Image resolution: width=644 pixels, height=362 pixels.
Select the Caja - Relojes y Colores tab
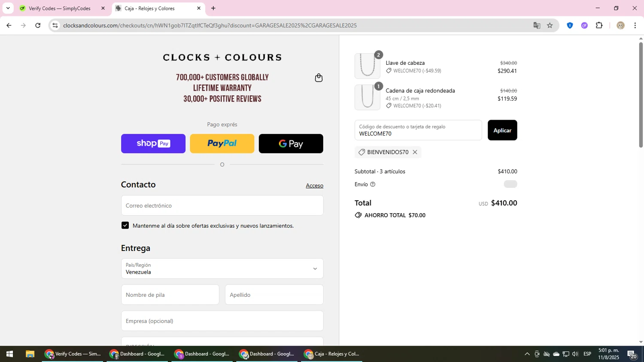150,8
